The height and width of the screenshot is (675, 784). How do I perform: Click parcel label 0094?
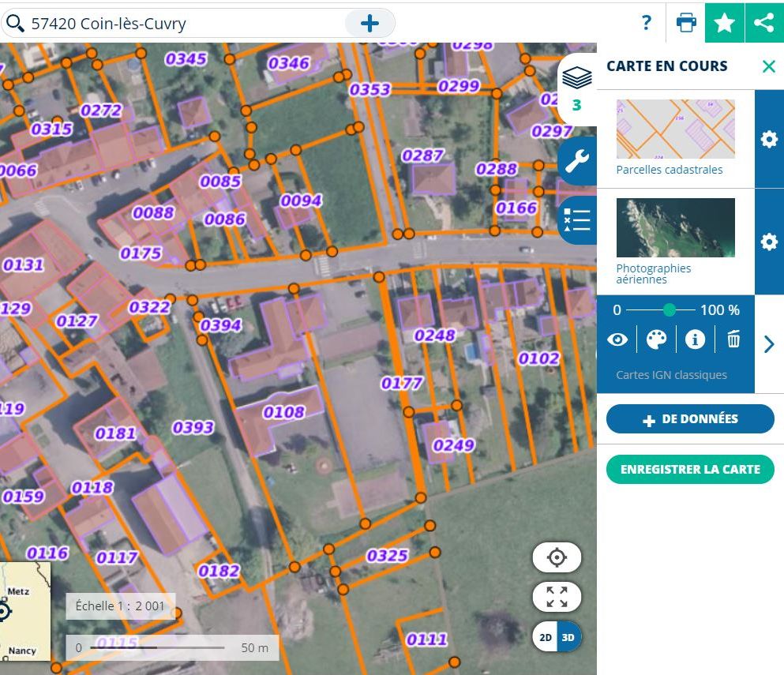[x=301, y=201]
